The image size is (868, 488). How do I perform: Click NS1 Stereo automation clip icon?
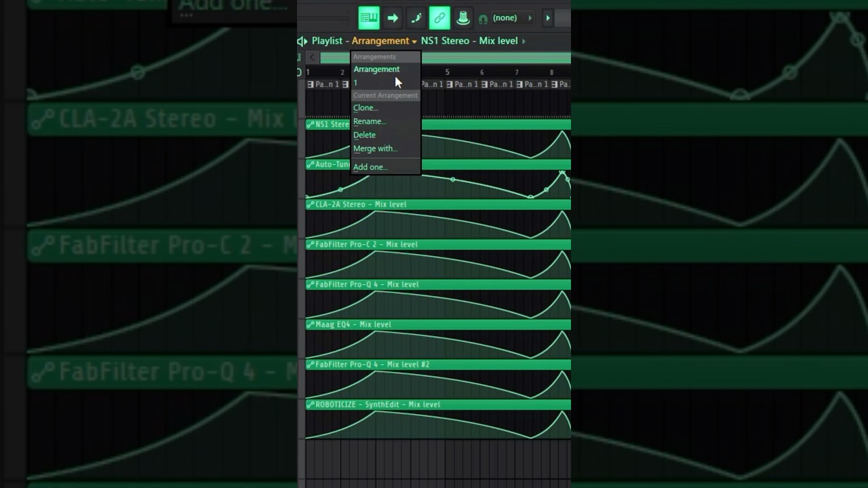[311, 125]
